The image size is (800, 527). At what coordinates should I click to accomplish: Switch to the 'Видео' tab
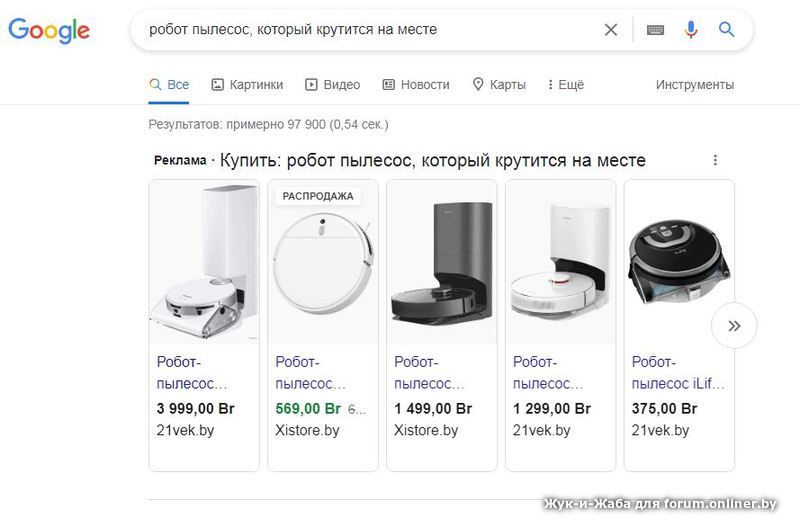point(332,85)
